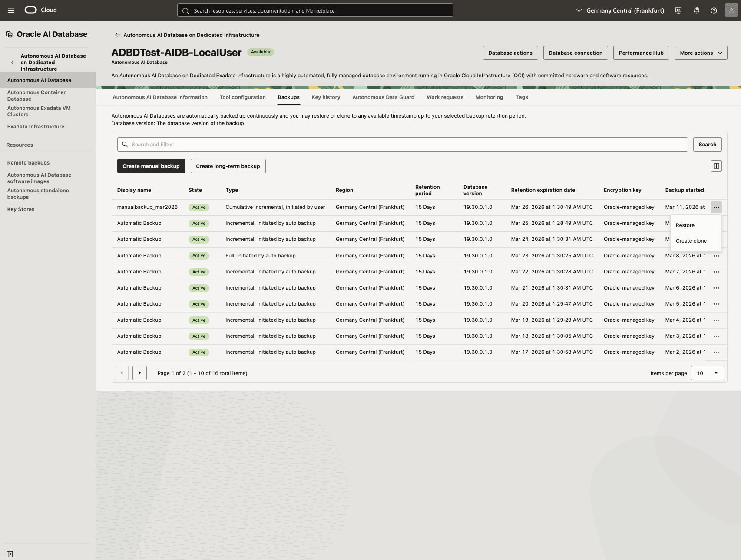Open the Autonomous Data Guard tab

coord(383,97)
